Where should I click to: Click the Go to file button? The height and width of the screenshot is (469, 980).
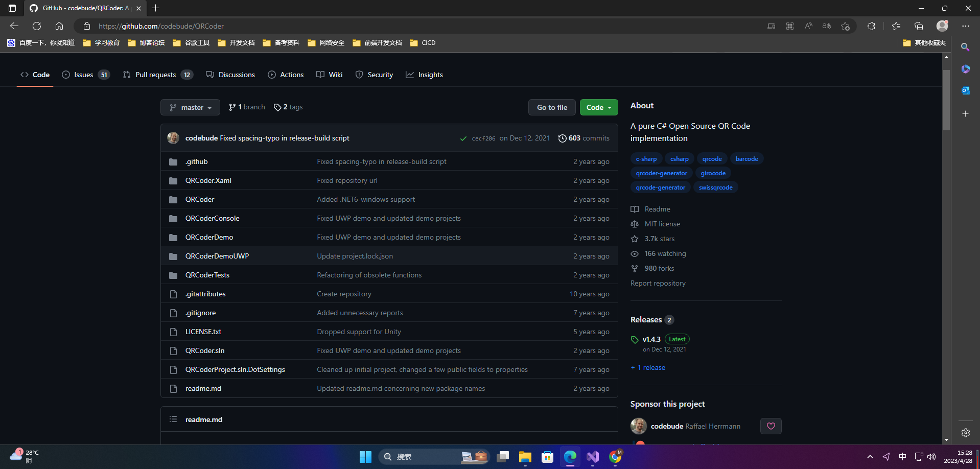click(x=552, y=107)
